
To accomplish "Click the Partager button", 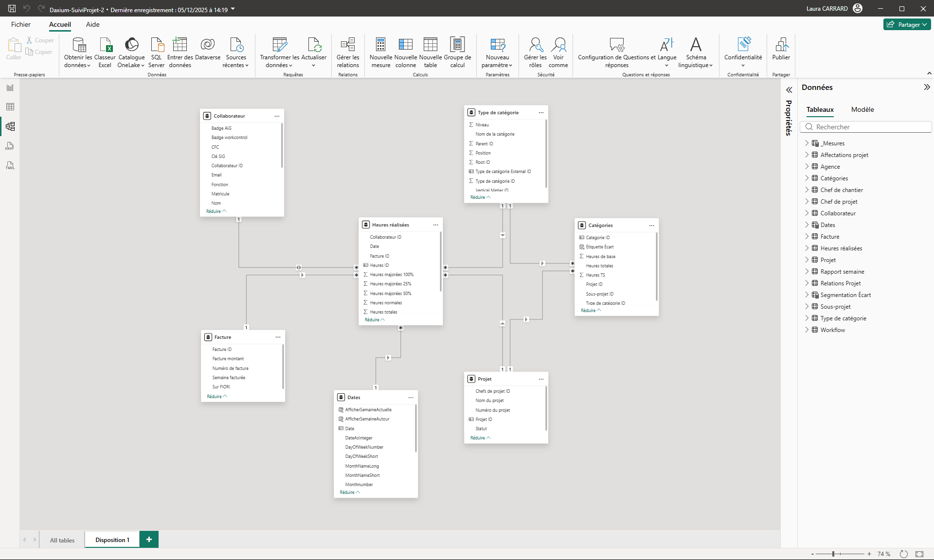I will point(907,24).
